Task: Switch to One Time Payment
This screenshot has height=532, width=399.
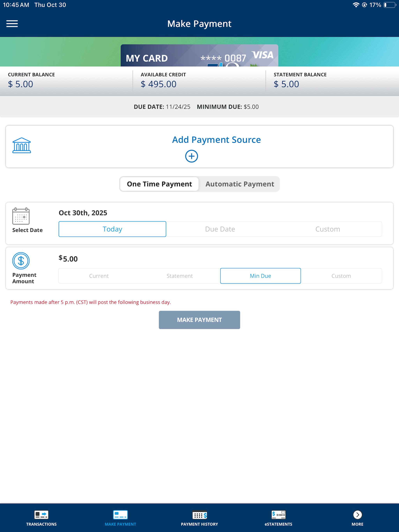Action: [159, 184]
